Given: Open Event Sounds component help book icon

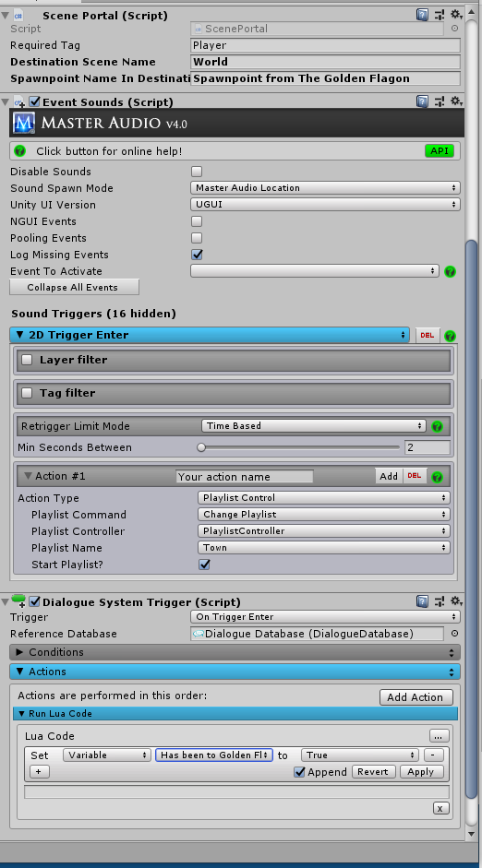Looking at the screenshot, I should pos(422,101).
